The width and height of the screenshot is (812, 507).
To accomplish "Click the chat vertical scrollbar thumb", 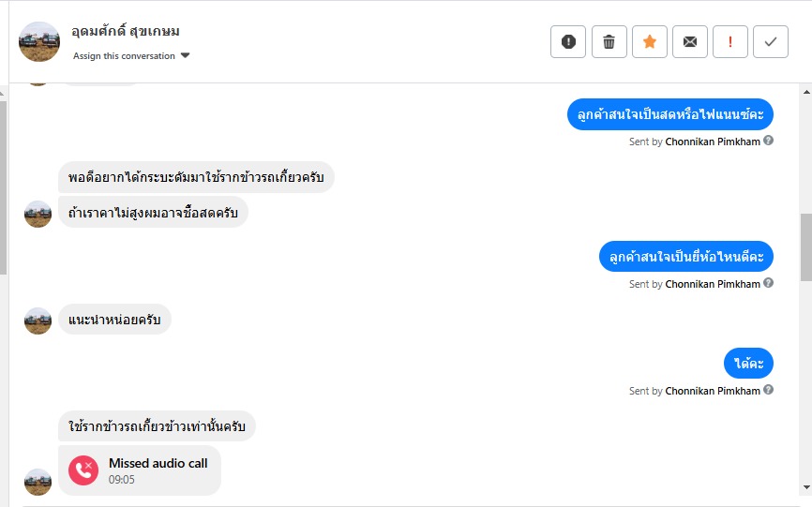I will [x=805, y=247].
